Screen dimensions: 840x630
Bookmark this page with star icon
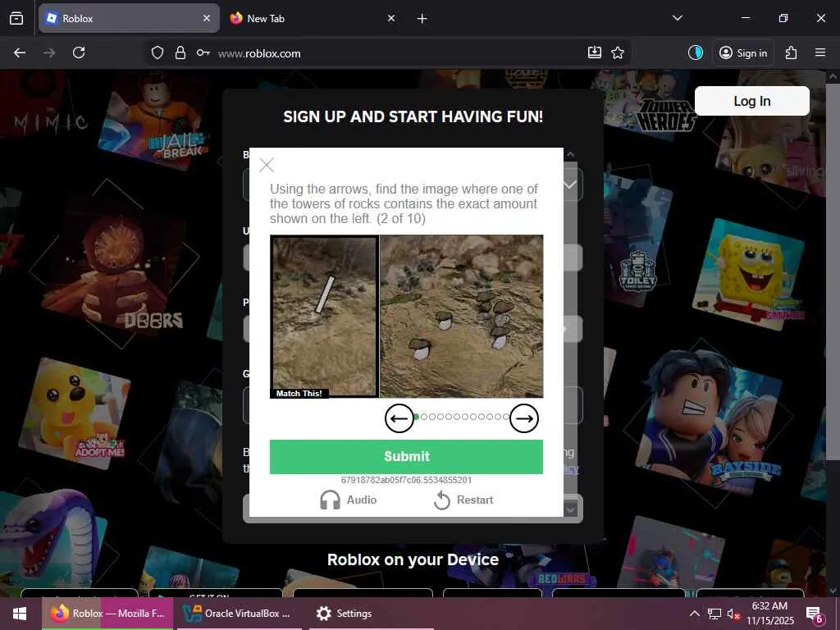(618, 52)
